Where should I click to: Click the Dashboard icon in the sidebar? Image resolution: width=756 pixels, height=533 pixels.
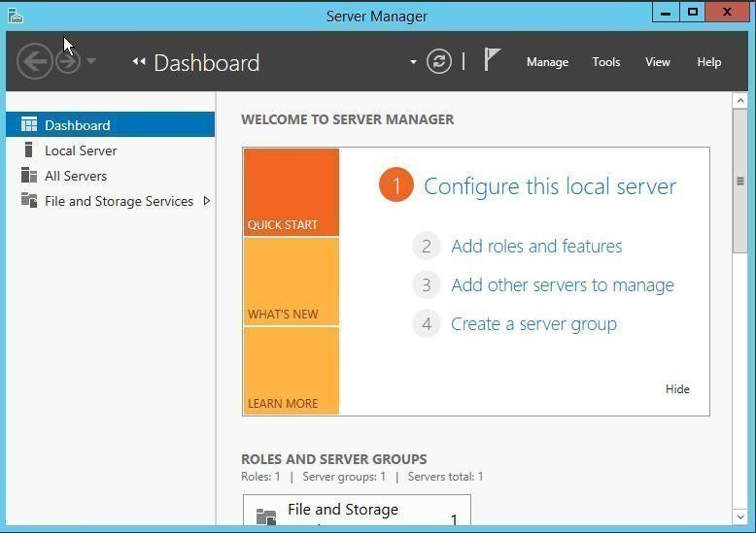[x=29, y=125]
